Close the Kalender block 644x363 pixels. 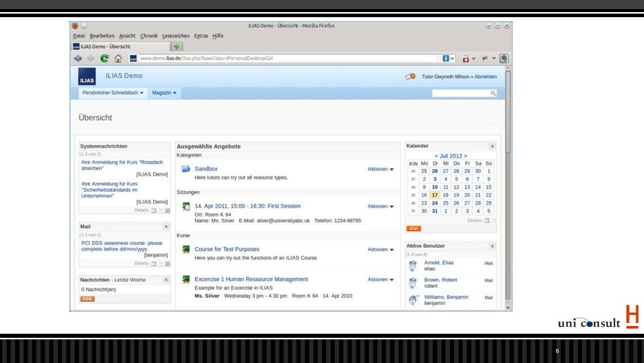click(x=492, y=146)
